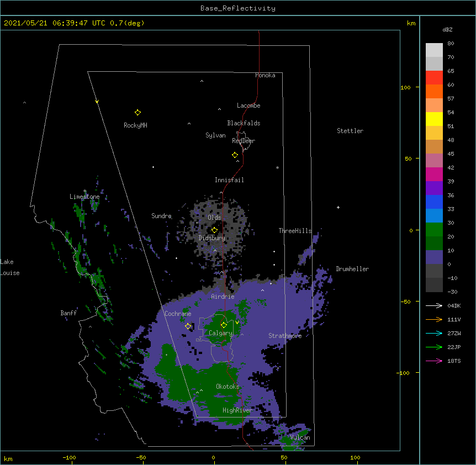Click the Sundre map label
Screen dimensions: 476x465
(161, 216)
